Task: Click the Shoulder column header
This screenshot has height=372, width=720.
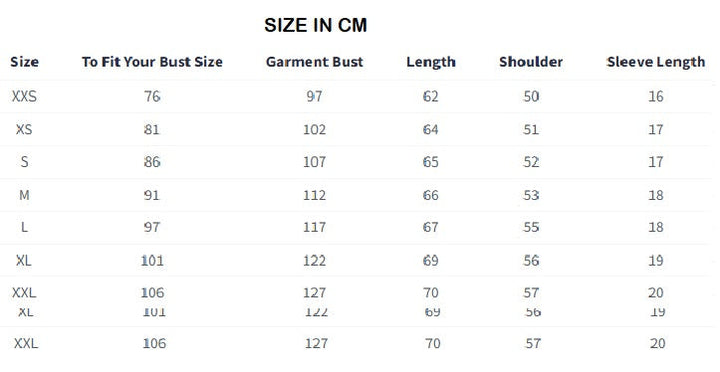Action: coord(531,62)
